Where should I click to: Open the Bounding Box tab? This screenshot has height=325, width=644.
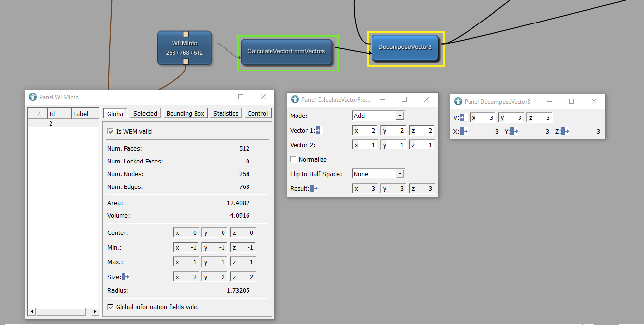[185, 114]
